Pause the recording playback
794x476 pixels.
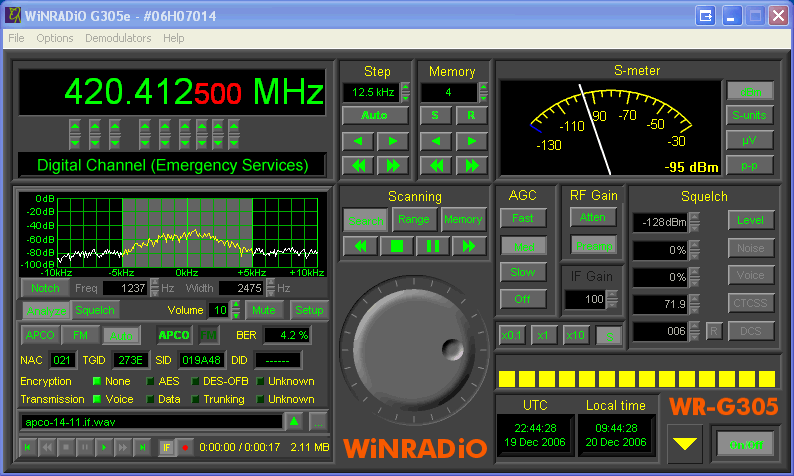point(85,447)
